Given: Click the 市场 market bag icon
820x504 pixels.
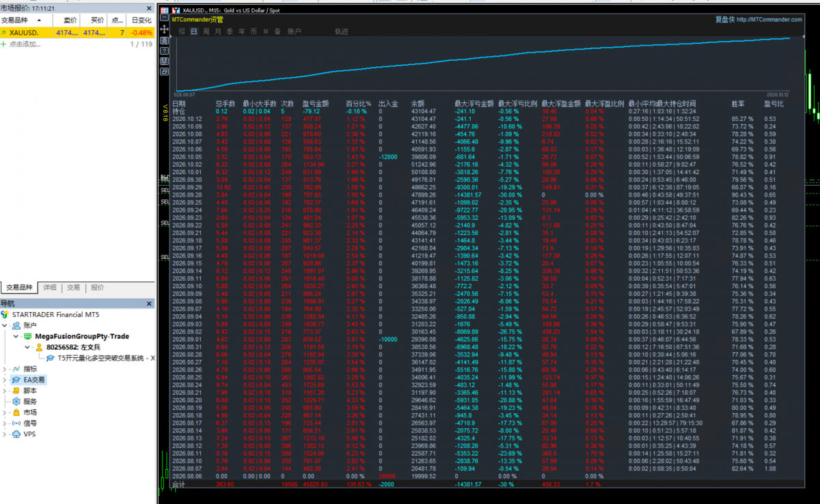Looking at the screenshot, I should tap(16, 412).
